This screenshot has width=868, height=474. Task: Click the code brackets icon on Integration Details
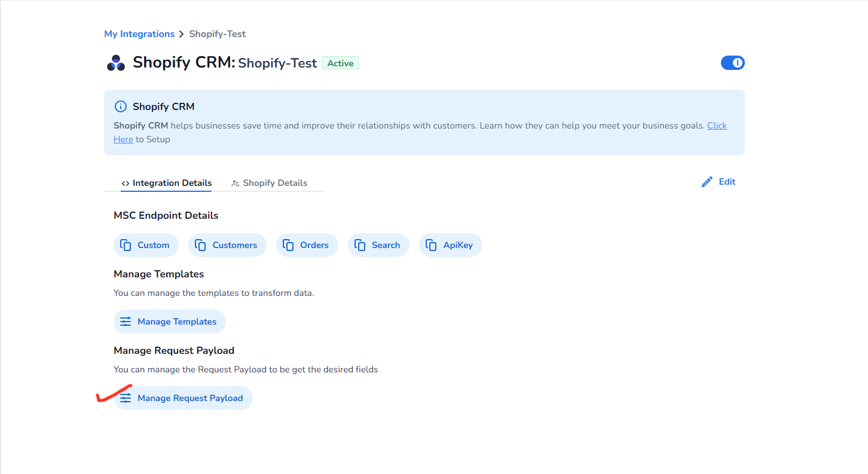coord(126,184)
